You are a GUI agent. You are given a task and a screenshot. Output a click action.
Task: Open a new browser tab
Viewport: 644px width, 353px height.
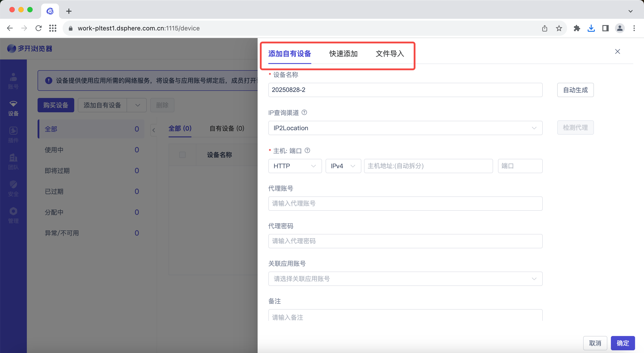[x=69, y=11]
